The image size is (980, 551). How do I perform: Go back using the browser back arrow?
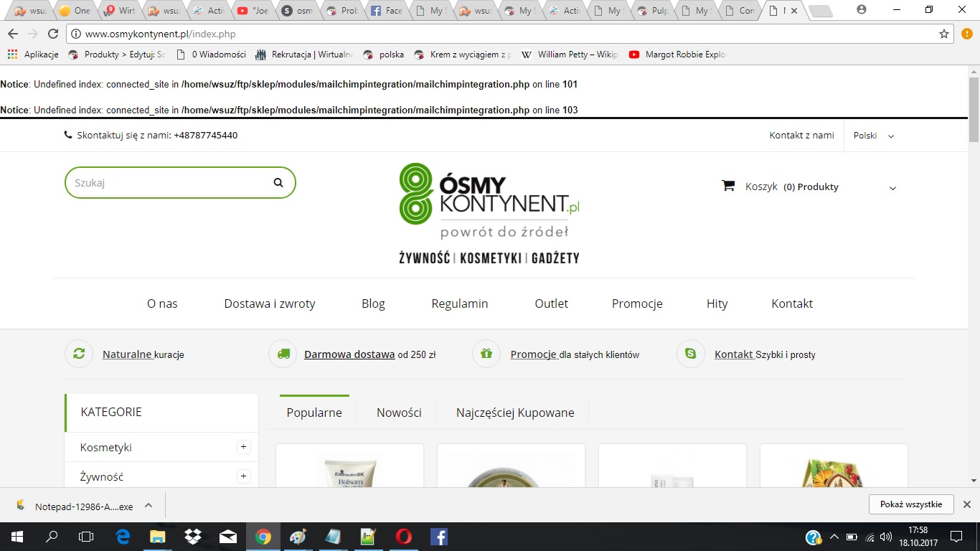13,34
